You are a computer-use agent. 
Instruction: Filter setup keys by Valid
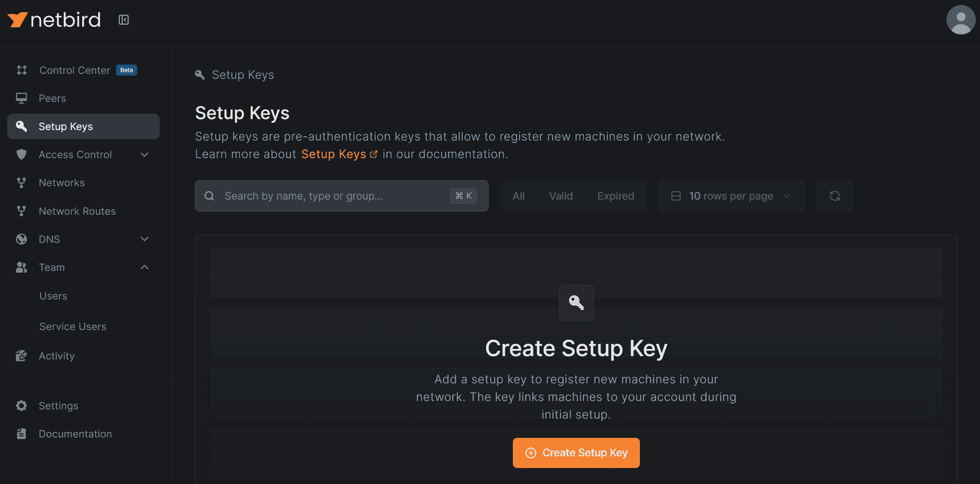click(561, 196)
